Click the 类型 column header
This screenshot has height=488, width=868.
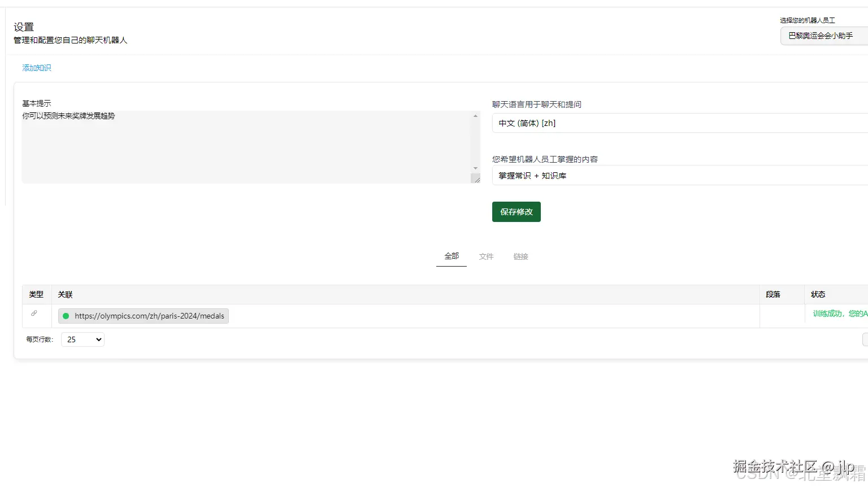point(36,294)
